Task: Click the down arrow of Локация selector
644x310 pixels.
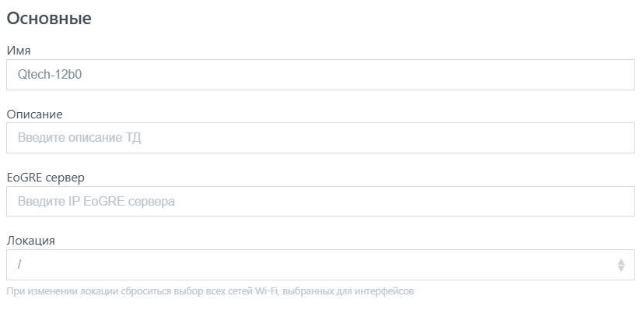Action: (621, 269)
